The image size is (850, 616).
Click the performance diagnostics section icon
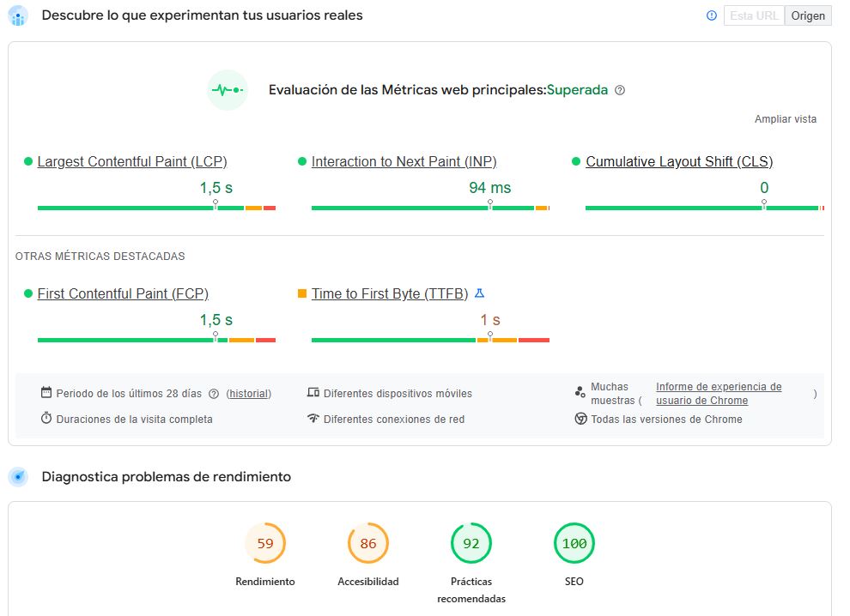click(18, 477)
